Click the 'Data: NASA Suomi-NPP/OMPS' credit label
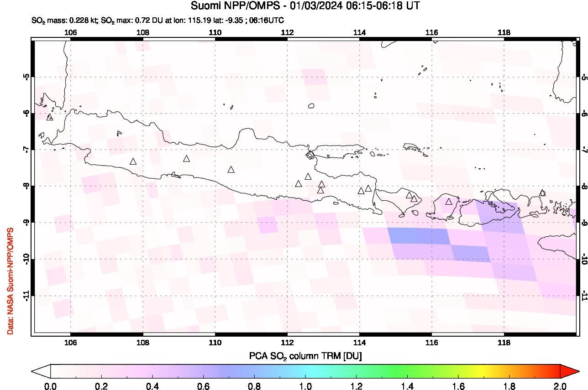 10,280
